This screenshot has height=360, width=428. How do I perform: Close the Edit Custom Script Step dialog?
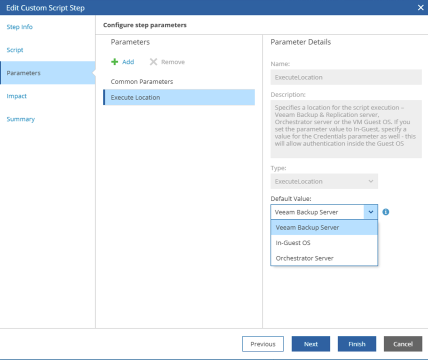click(421, 7)
